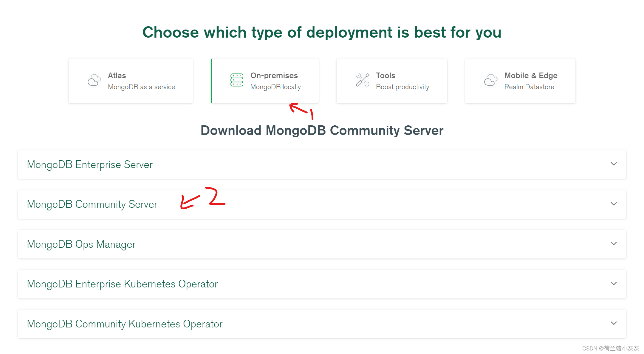Click the Atlas cloud icon
The width and height of the screenshot is (644, 354).
(94, 80)
